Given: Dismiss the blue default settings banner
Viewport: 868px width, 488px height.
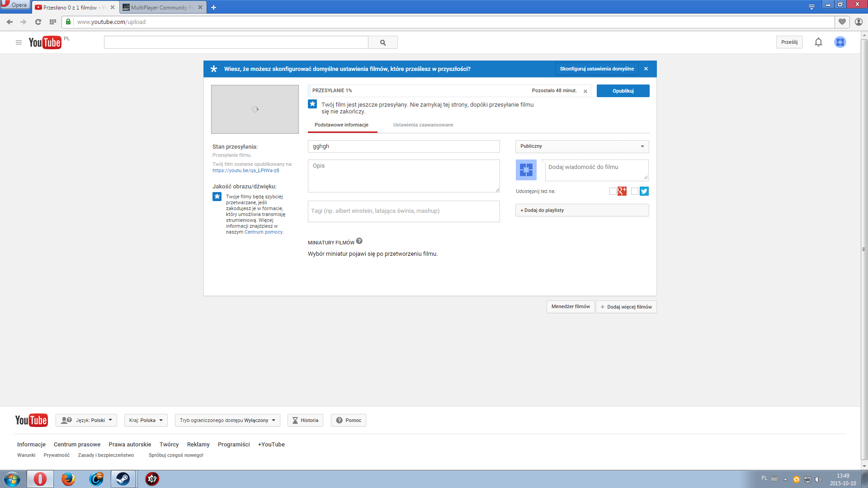Looking at the screenshot, I should (x=646, y=69).
